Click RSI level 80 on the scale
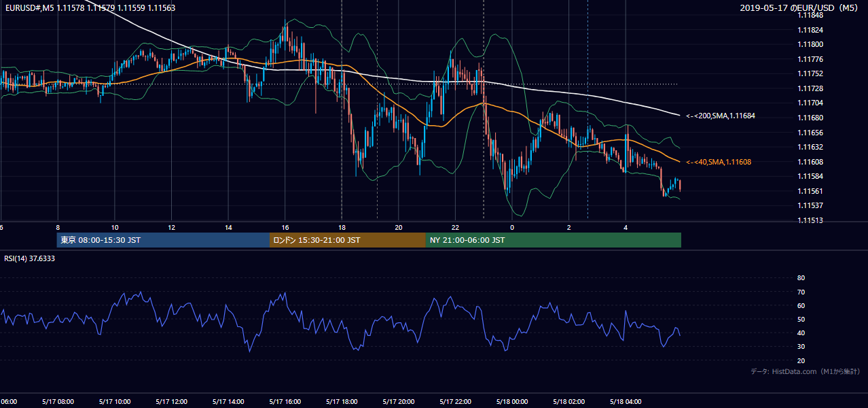The height and width of the screenshot is (408, 868). [801, 278]
